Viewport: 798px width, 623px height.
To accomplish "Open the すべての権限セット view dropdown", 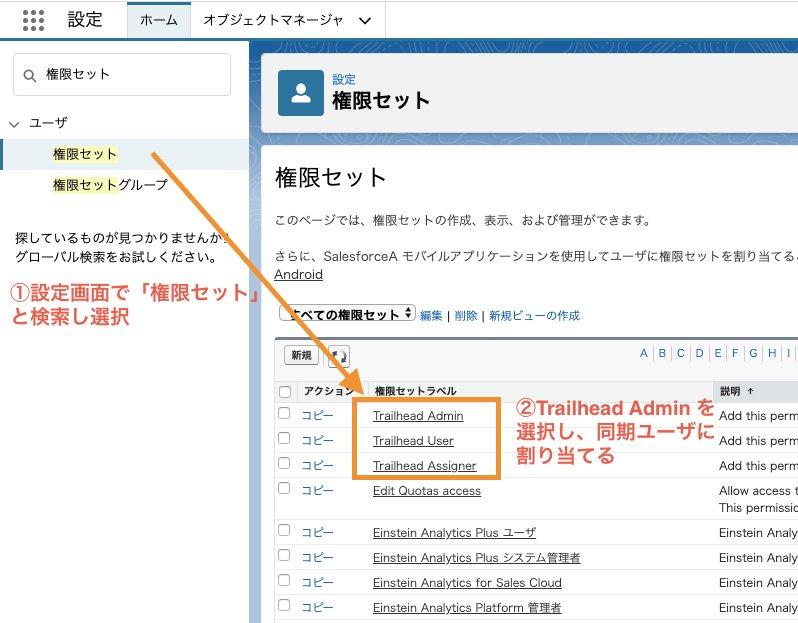I will [x=348, y=314].
